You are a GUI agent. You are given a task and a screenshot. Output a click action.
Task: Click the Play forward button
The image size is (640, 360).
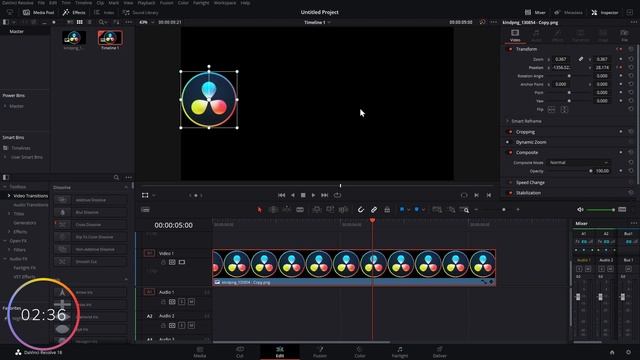point(313,195)
